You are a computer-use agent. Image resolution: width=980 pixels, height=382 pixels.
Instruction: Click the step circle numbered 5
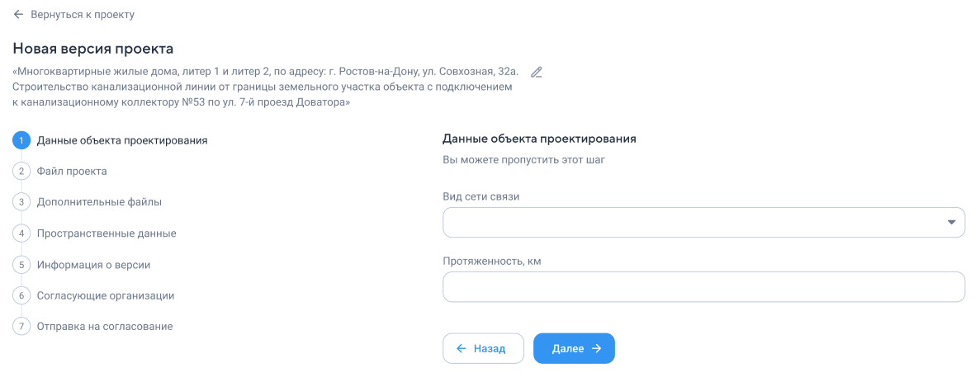[21, 265]
